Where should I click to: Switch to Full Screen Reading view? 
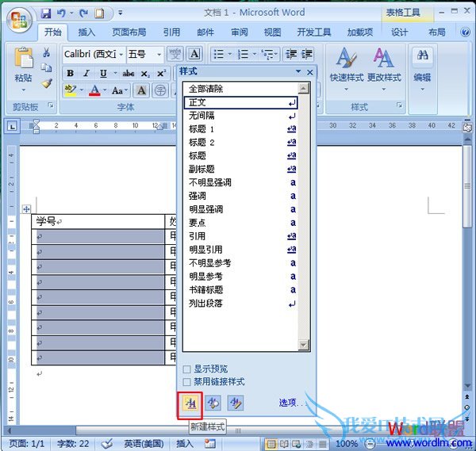point(284,445)
